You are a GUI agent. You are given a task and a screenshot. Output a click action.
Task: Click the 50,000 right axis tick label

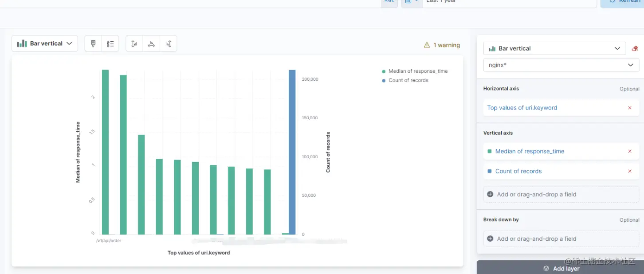pyautogui.click(x=309, y=196)
